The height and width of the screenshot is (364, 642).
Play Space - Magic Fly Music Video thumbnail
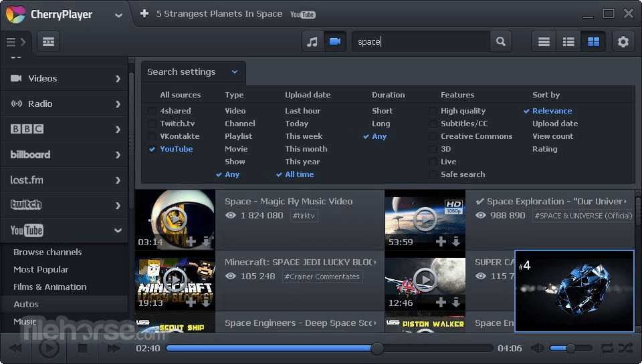click(x=175, y=219)
